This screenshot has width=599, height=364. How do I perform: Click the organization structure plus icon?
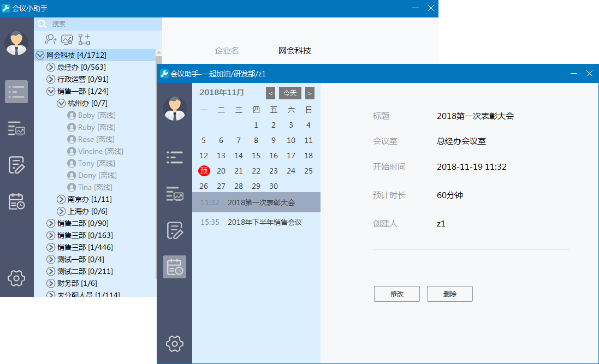pyautogui.click(x=84, y=39)
